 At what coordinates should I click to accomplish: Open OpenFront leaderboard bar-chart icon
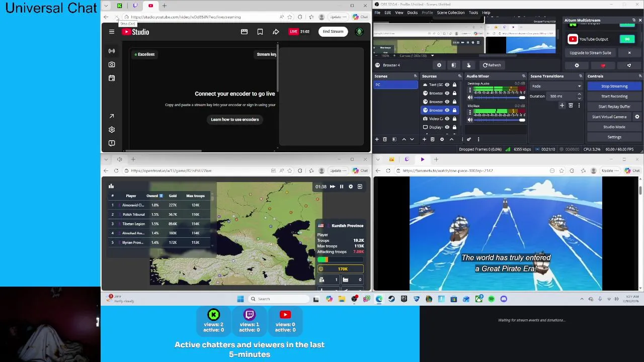point(111,186)
